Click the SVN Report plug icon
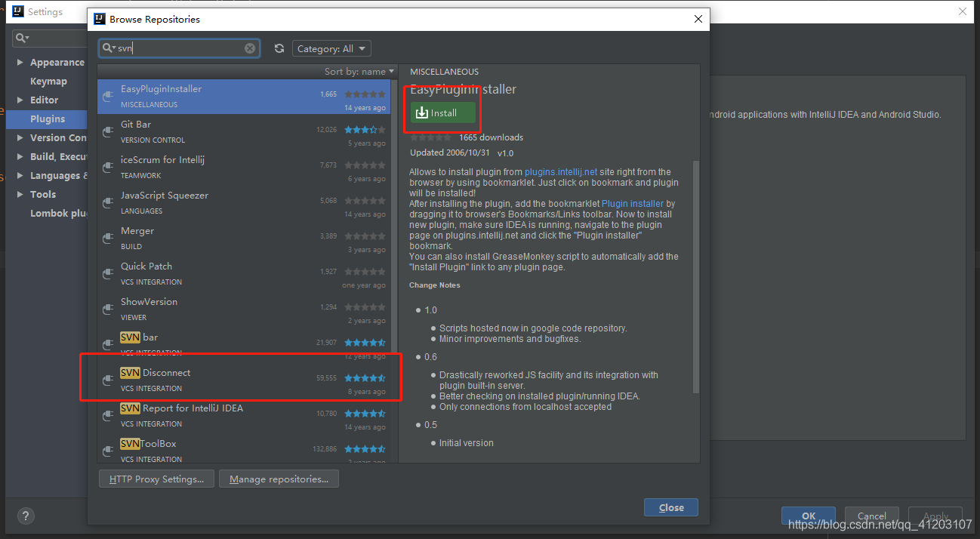This screenshot has height=539, width=980. coord(108,416)
